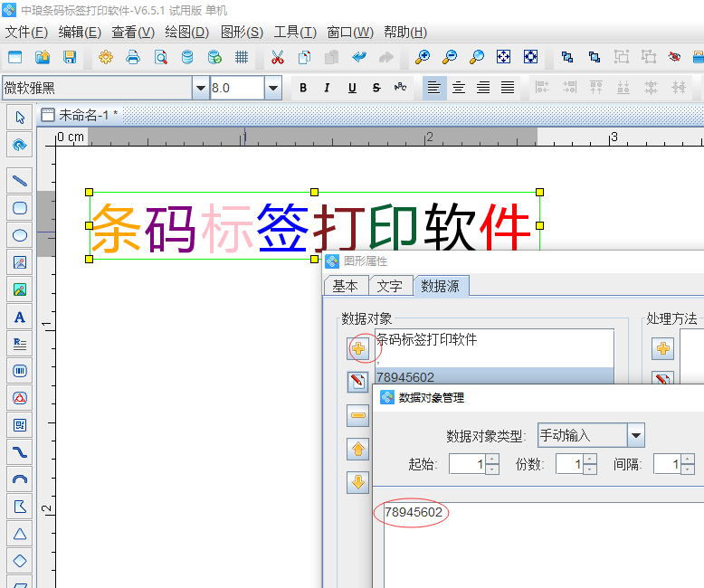Align text right
704x588 pixels.
click(x=483, y=88)
